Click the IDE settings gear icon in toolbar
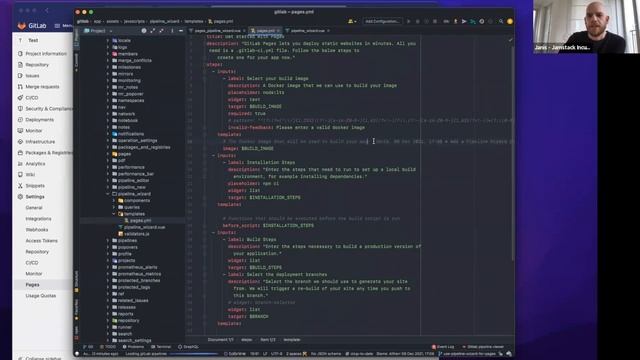 482,21
